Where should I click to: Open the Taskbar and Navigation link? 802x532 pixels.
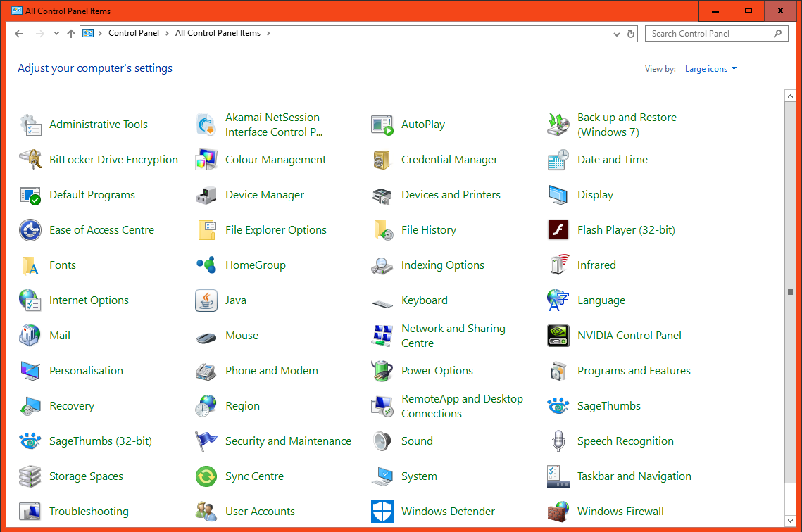(634, 476)
